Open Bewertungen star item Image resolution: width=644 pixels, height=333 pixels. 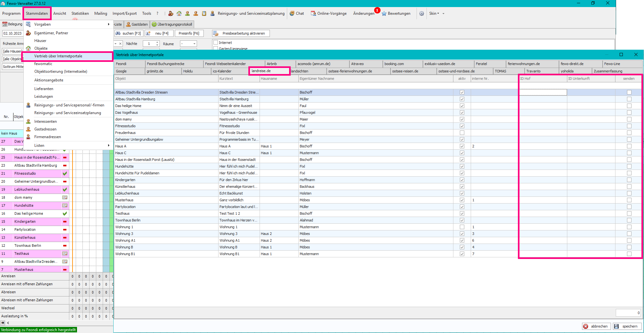click(x=396, y=13)
